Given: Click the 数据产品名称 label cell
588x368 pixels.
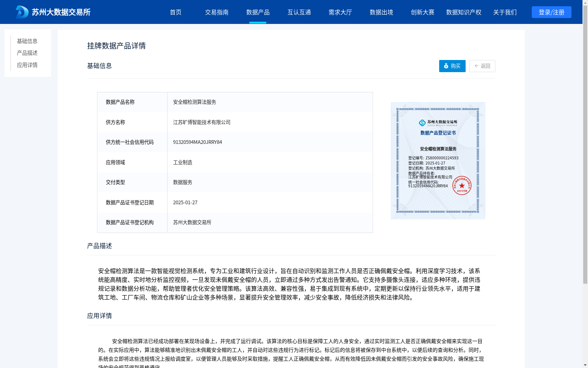Looking at the screenshot, I should pyautogui.click(x=132, y=102).
